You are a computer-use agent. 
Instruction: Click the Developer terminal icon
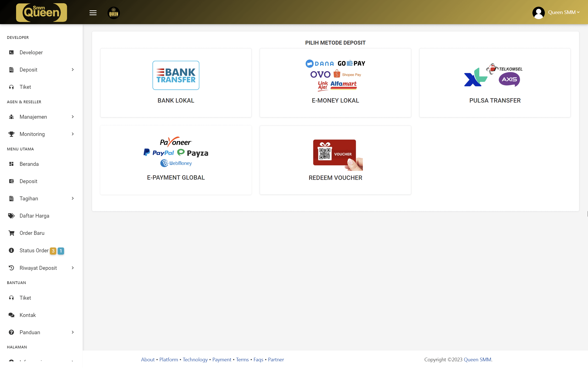11,52
